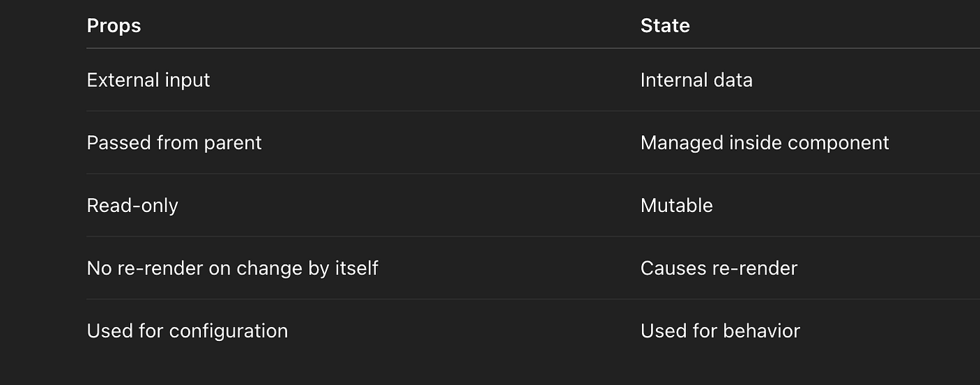Click the State column header
Image resolution: width=980 pixels, height=385 pixels.
click(x=665, y=26)
